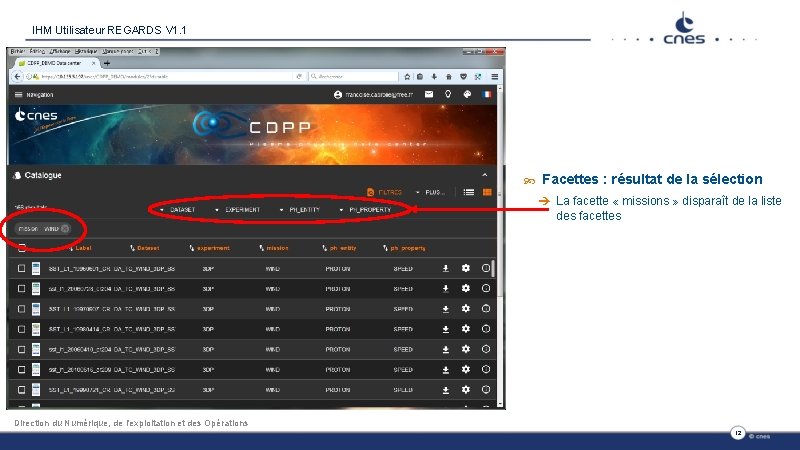Viewport: 800px width, 450px height.
Task: Download the first row SST_L1 1996 file
Action: click(x=445, y=268)
